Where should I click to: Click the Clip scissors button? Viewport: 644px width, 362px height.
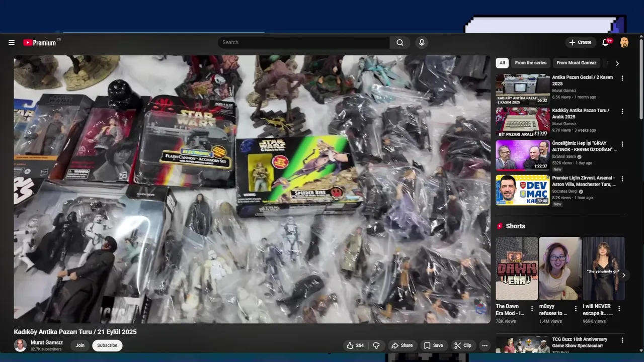[x=463, y=345]
